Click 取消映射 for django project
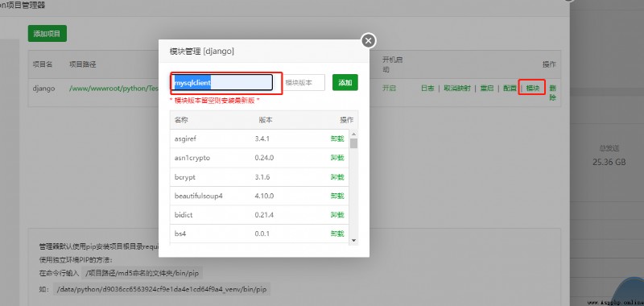644x306 pixels. point(457,89)
